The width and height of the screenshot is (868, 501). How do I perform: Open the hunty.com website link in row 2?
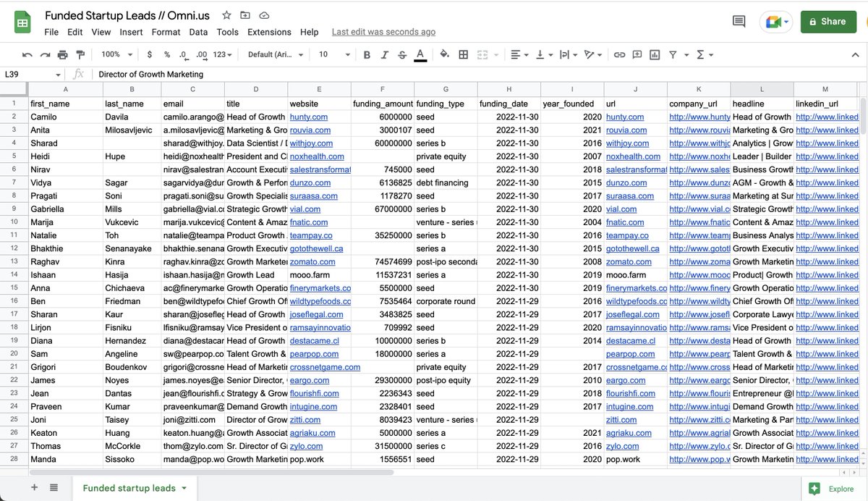[309, 117]
